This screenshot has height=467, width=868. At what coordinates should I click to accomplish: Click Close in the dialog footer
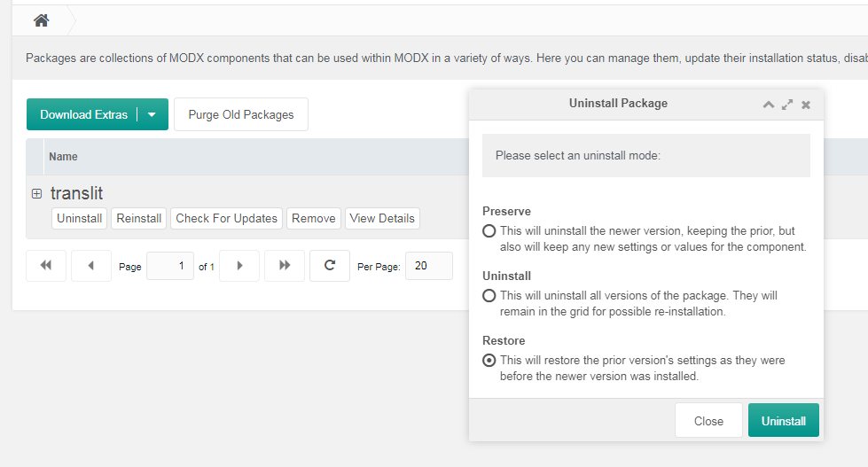pos(708,421)
